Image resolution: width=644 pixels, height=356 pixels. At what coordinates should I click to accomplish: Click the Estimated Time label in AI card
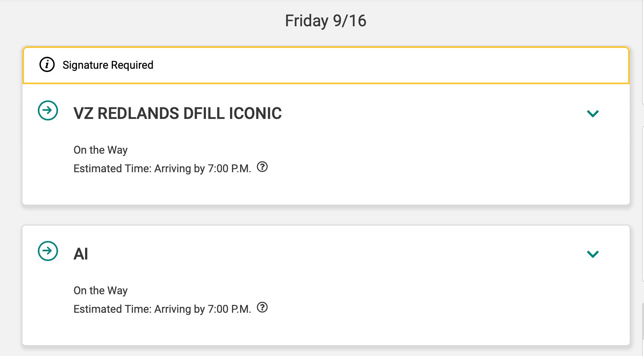(112, 309)
